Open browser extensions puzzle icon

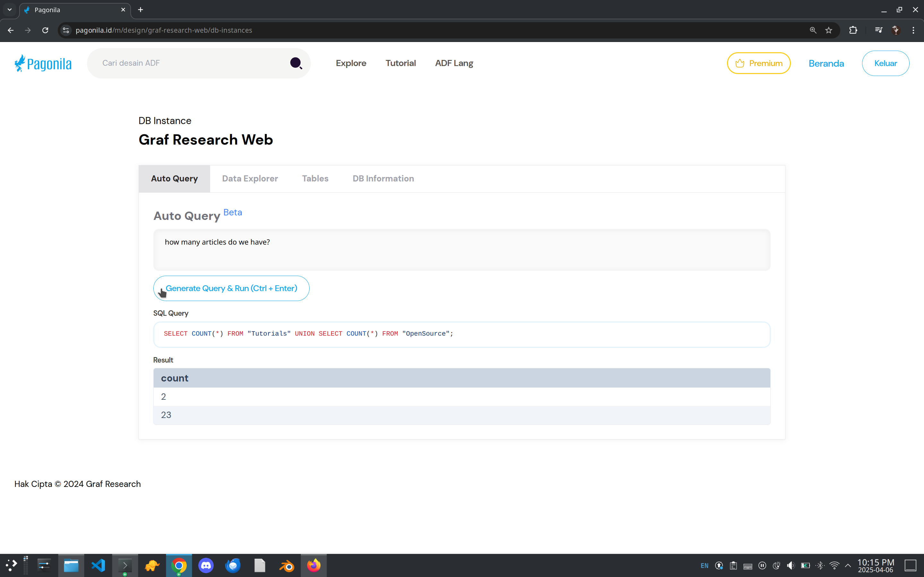853,30
